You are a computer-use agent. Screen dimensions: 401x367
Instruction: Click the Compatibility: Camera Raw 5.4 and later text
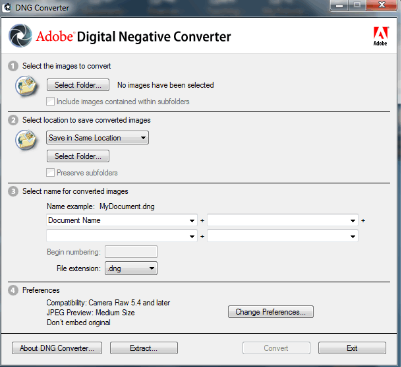click(108, 303)
